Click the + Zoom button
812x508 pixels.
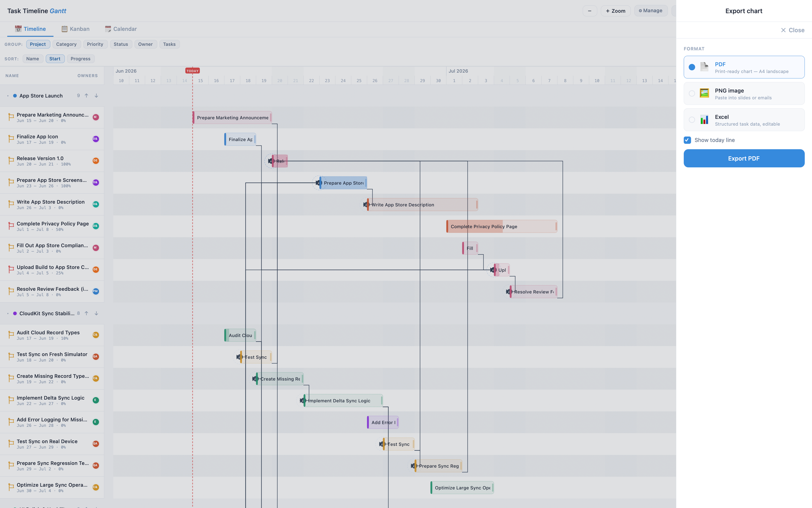[615, 11]
